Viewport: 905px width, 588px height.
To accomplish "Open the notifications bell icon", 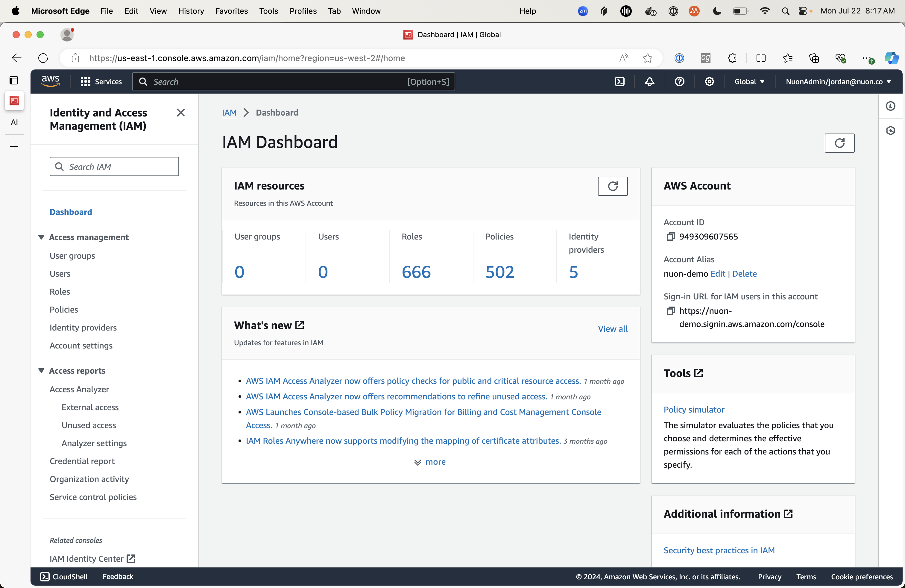I will [649, 81].
